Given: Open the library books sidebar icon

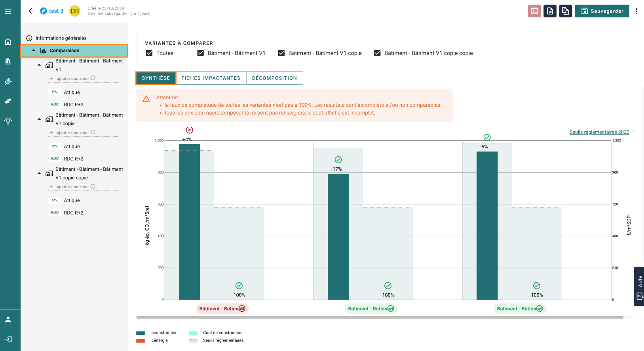Looking at the screenshot, I should (x=8, y=61).
